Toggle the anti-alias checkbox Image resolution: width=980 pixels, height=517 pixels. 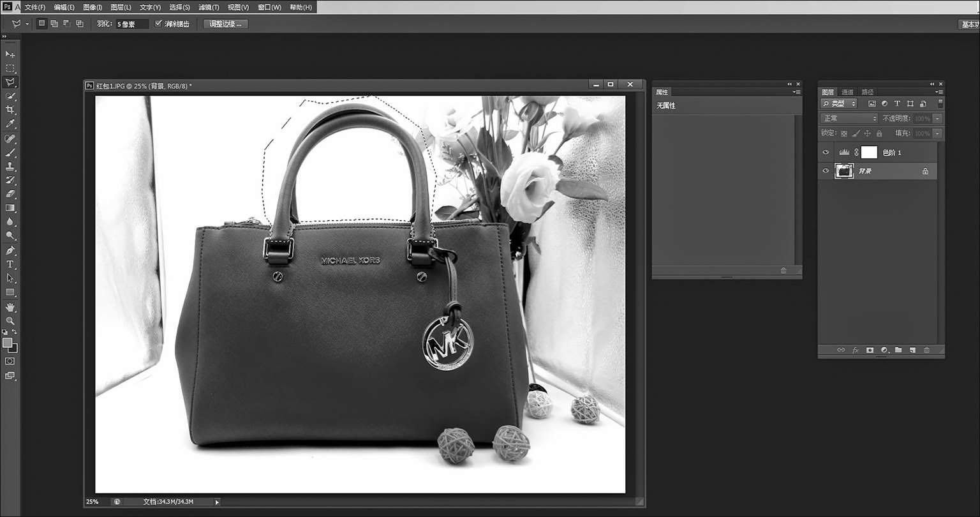coord(159,24)
